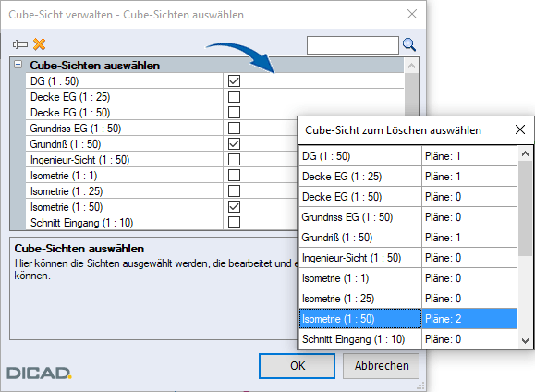535x392 pixels.
Task: Click Ingenieur-Sicht (1 : 50) label in main list
Action: coord(79,160)
